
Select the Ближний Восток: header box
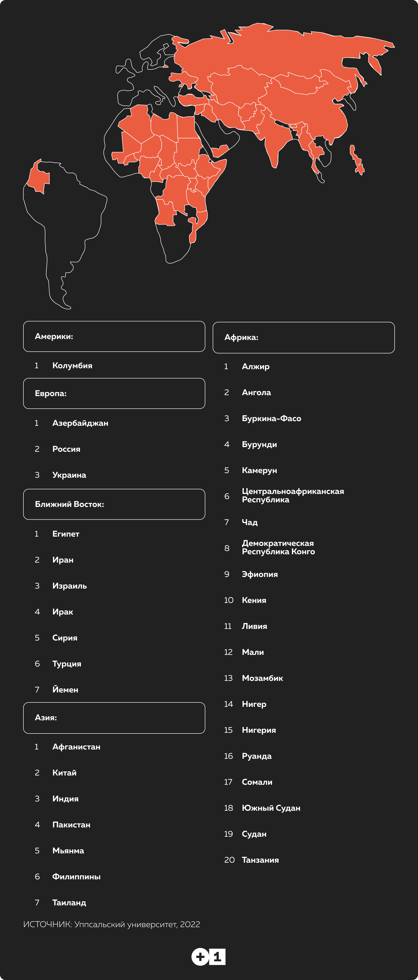click(114, 504)
